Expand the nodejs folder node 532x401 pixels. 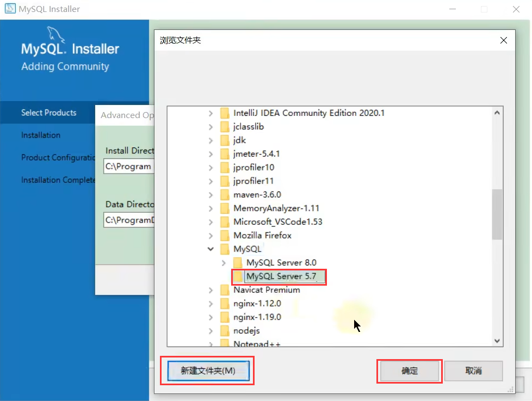click(x=211, y=331)
